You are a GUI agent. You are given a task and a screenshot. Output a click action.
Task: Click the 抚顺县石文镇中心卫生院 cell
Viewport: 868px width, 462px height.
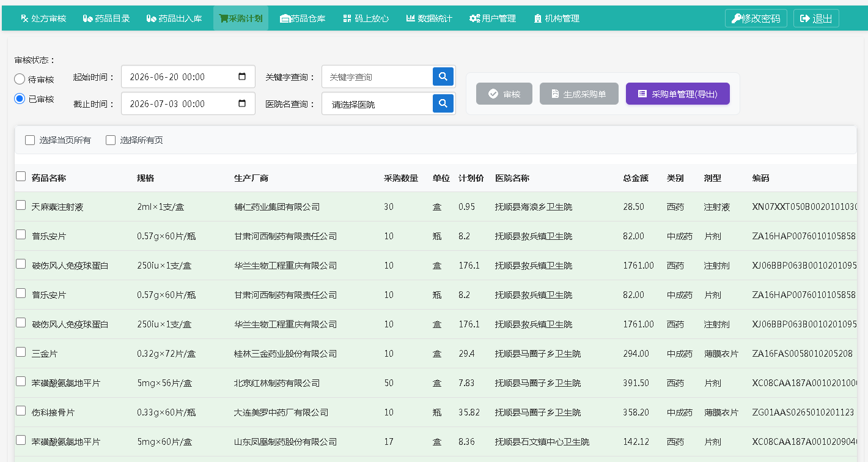point(542,442)
